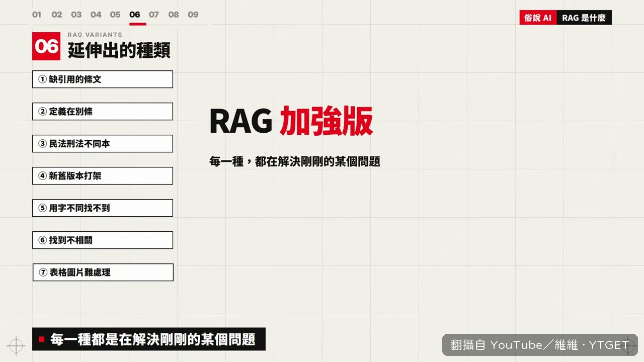The image size is (644, 362).
Task: Switch to section 05 in the chapter bar
Action: click(115, 15)
